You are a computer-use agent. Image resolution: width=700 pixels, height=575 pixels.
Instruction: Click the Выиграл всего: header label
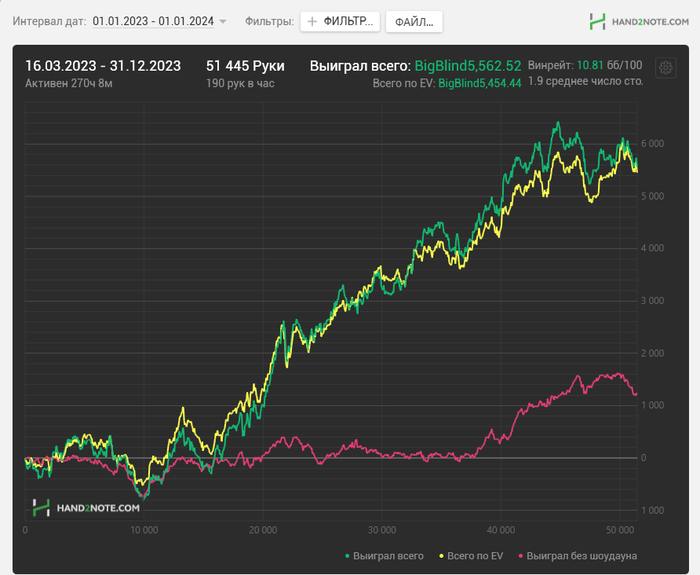pos(360,66)
